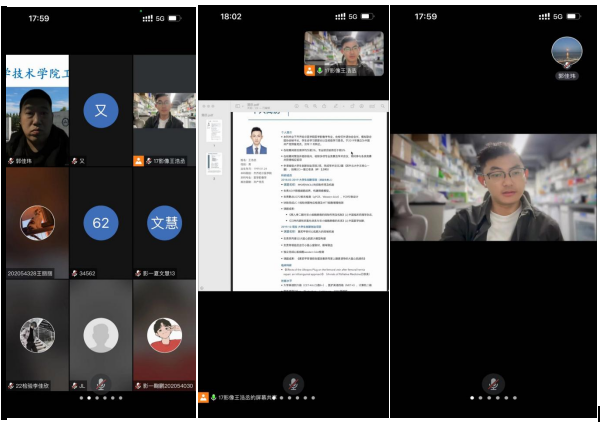Tap the page indicator dots in left screen
Viewport: 601px width, 422px height.
point(99,398)
